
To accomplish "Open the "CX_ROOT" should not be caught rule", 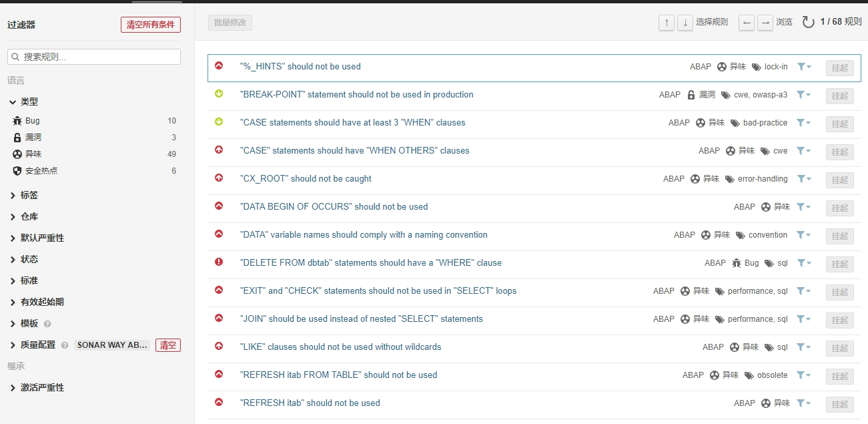I will click(306, 179).
